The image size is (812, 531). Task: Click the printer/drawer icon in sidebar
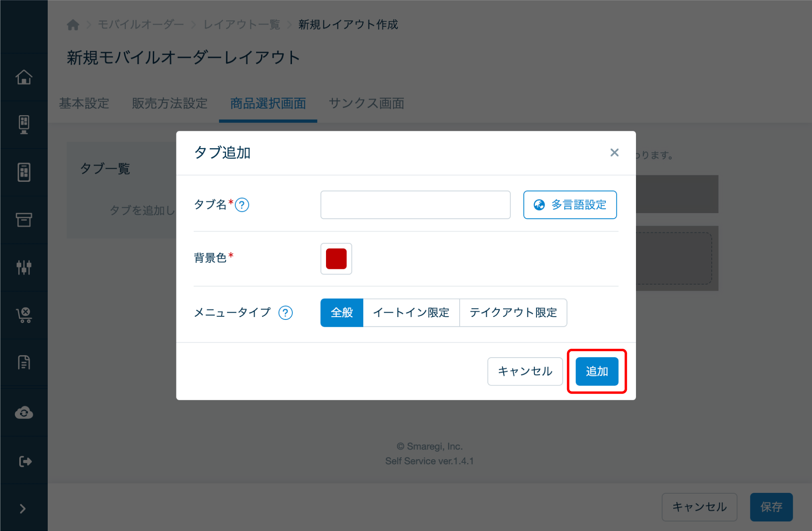click(24, 220)
